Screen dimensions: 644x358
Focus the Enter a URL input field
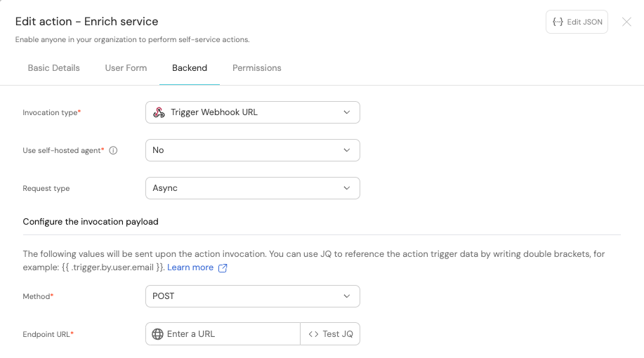coord(230,334)
